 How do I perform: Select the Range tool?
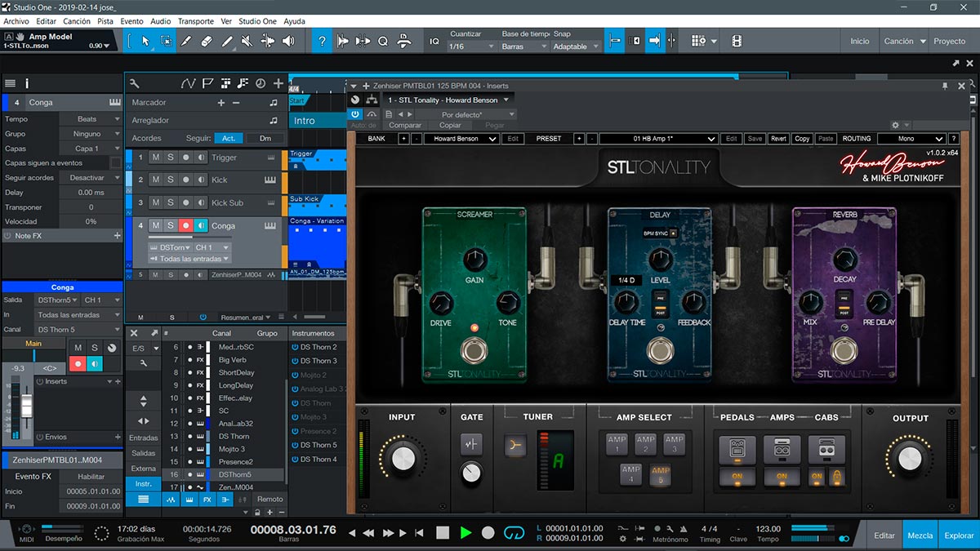coord(166,41)
